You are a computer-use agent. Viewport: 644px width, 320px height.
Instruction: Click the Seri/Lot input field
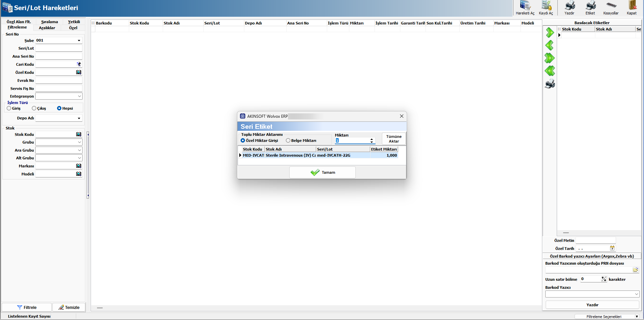pyautogui.click(x=59, y=48)
